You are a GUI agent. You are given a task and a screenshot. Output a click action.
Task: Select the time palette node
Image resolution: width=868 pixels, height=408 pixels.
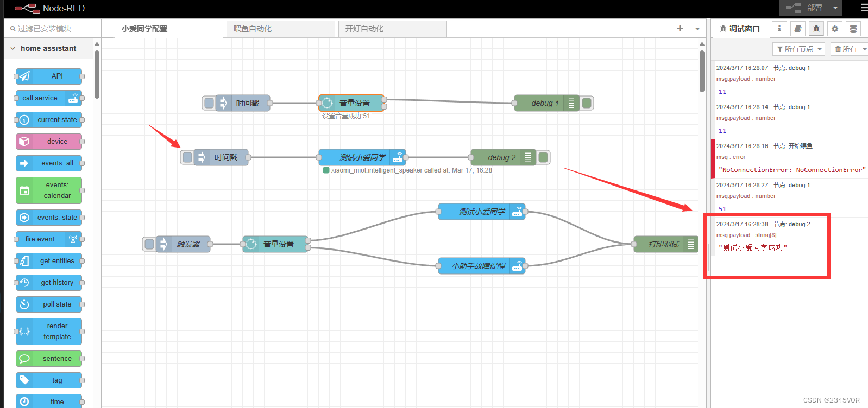tap(49, 401)
